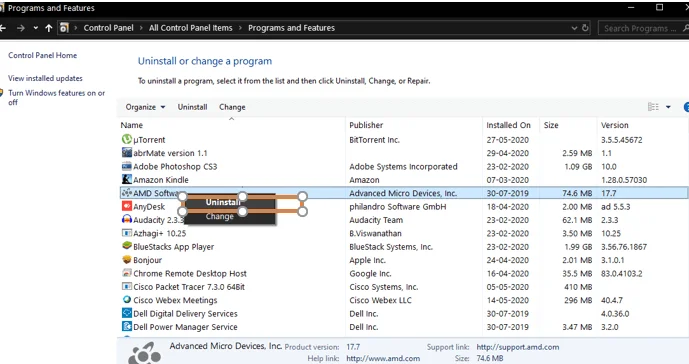Image resolution: width=689 pixels, height=364 pixels.
Task: Click the 1.09 GB size cell
Action: tap(578, 167)
